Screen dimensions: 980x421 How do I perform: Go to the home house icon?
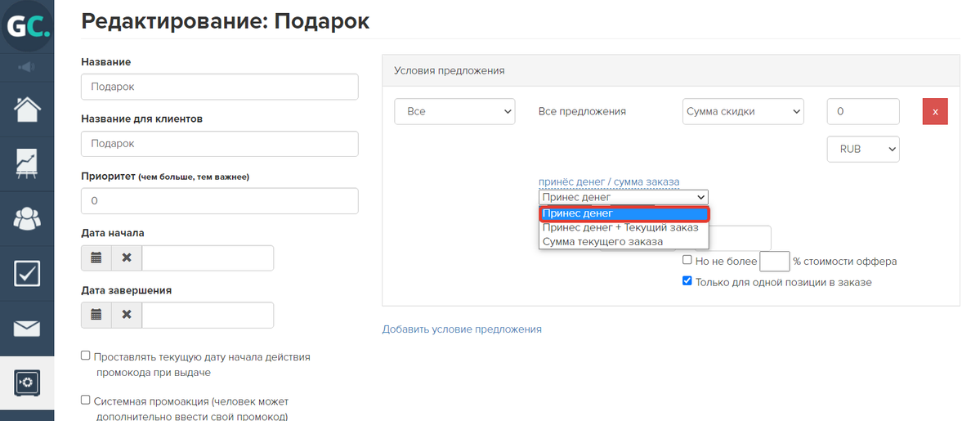pos(27,110)
